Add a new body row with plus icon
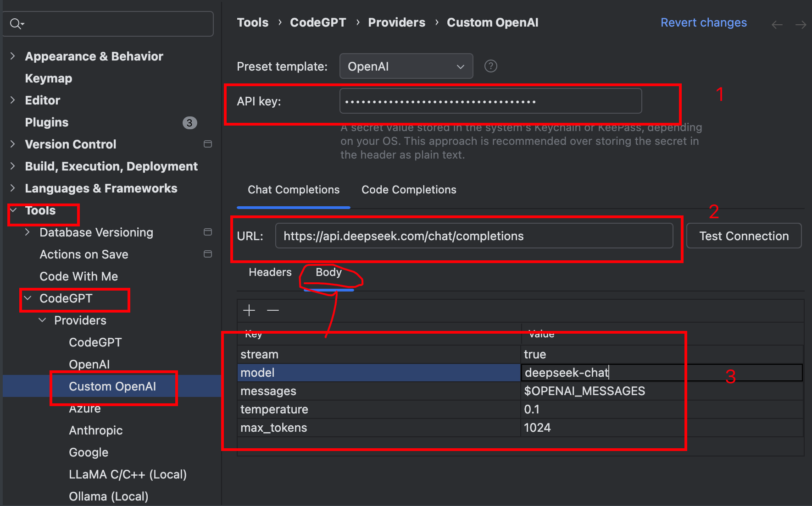812x506 pixels. point(249,310)
